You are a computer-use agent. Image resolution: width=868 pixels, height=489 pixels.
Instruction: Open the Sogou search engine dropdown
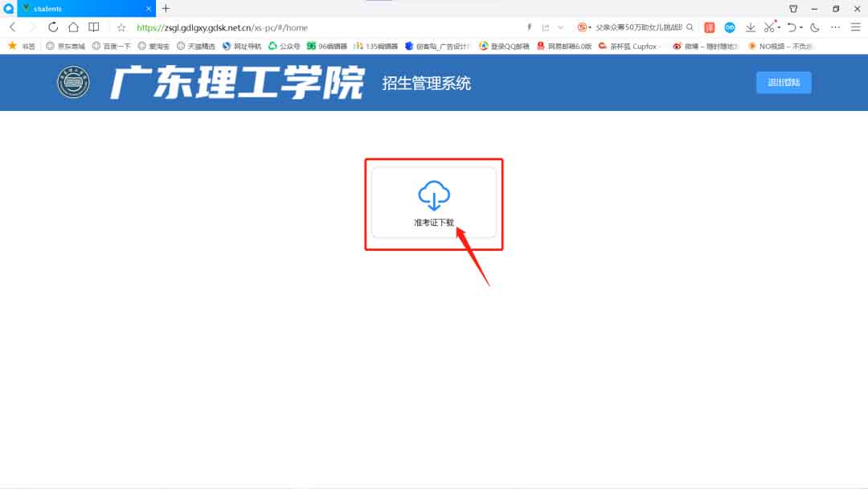(583, 27)
